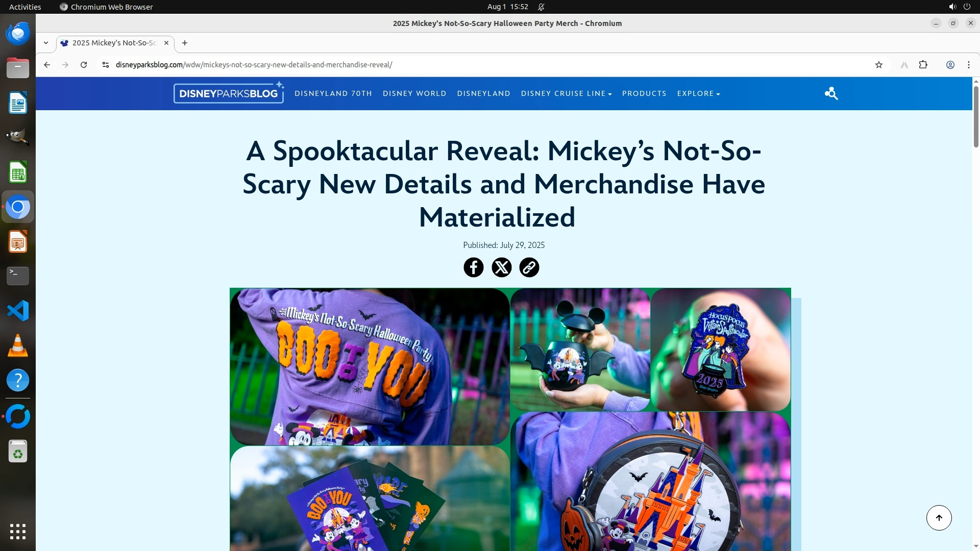Share article on X icon
The height and width of the screenshot is (551, 980).
coord(501,267)
